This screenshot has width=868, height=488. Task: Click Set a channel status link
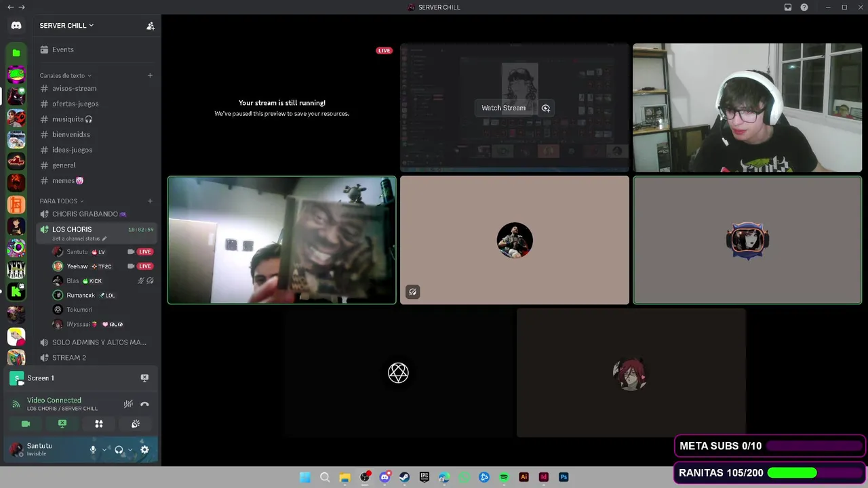pyautogui.click(x=79, y=239)
